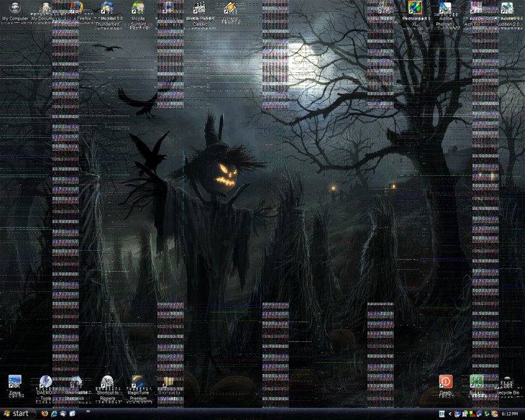This screenshot has width=525, height=420.
Task: Open the PhotoImpact XL desktop shortcut
Action: pos(415,14)
